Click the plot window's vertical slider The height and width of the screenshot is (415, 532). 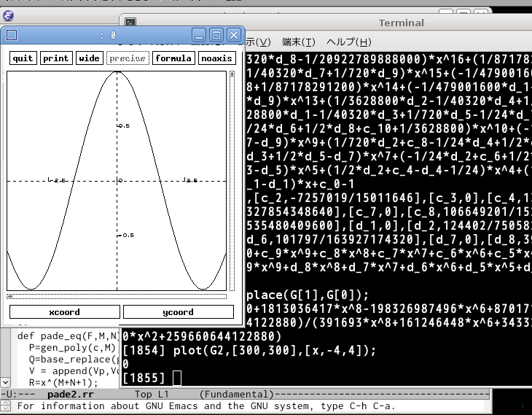(x=232, y=181)
